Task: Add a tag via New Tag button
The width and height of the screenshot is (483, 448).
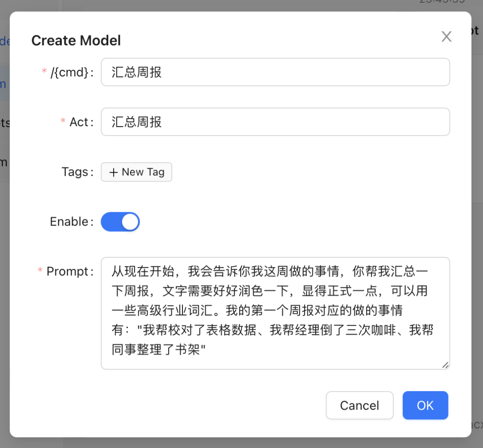Action: 136,172
